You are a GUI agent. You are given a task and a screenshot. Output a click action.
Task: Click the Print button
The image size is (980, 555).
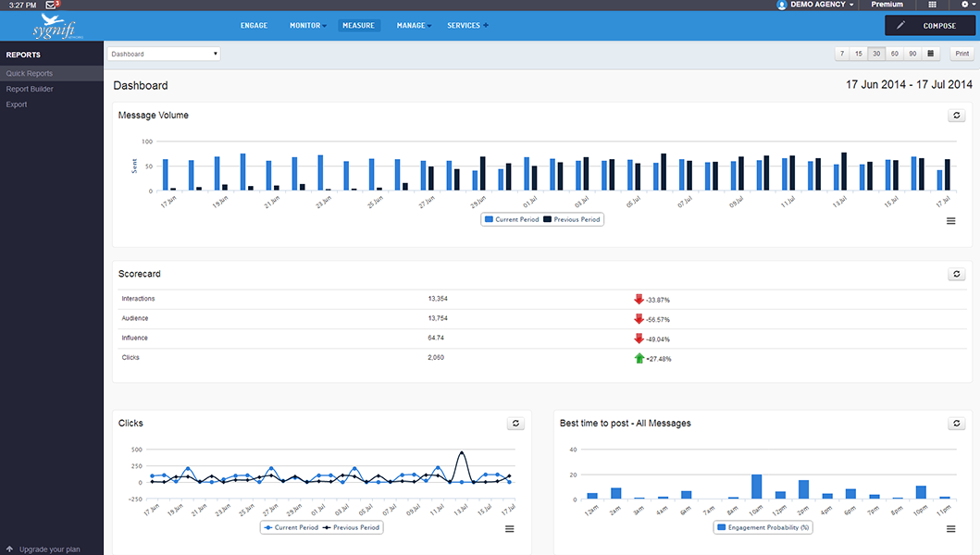click(962, 54)
